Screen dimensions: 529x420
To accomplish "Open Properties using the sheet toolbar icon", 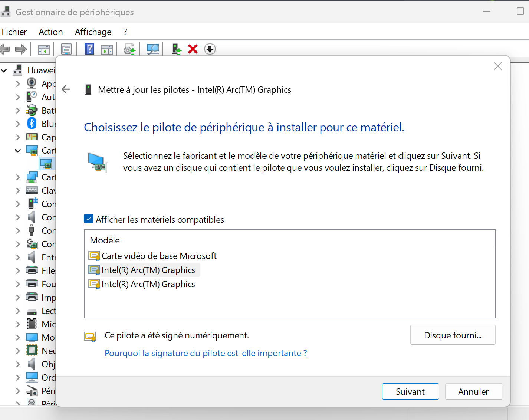I will 66,49.
